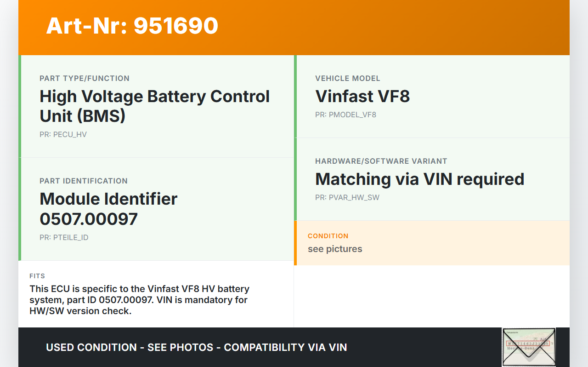Screen dimensions: 588x367
Task: Click the green left border of Part Identification card
Action: pyautogui.click(x=20, y=209)
